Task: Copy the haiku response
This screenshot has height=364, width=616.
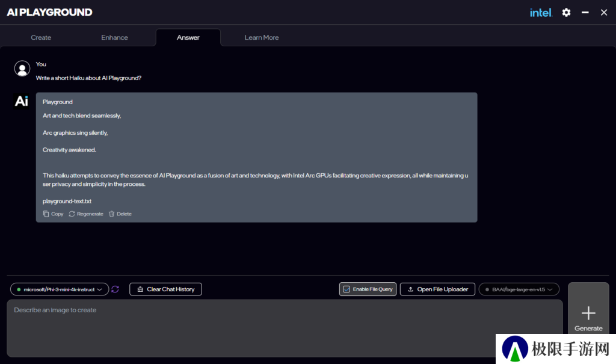Action: [53, 214]
